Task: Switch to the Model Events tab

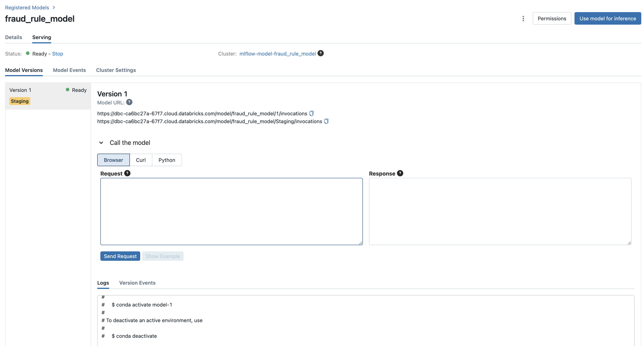Action: click(69, 70)
